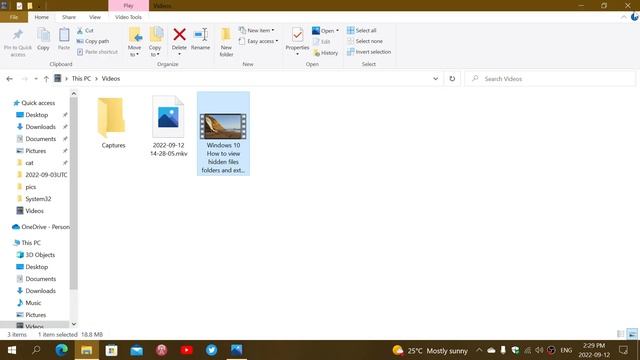Collapse the ribbon with chevron

pos(624,17)
